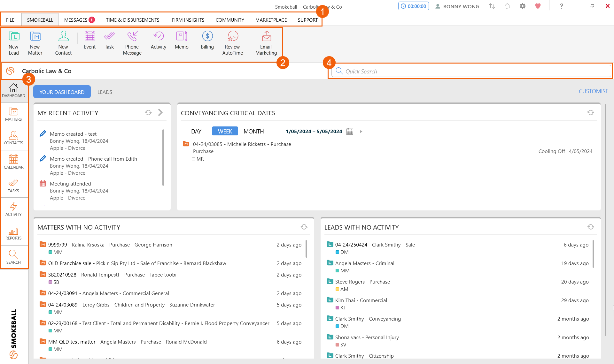Screen dimensions: 614x364
Task: Switch critical dates to DAY view
Action: point(196,132)
